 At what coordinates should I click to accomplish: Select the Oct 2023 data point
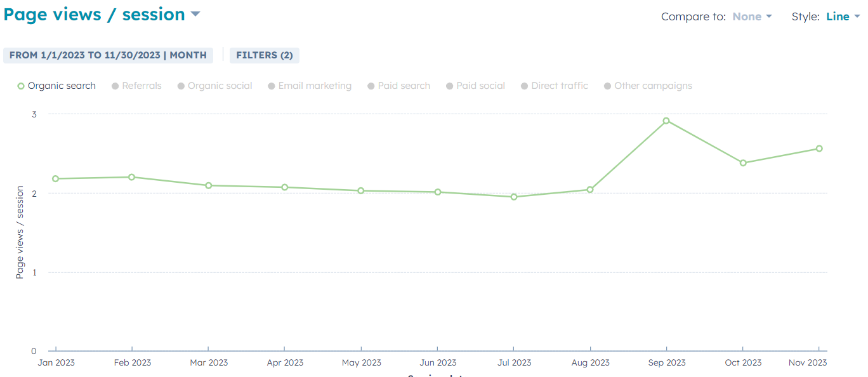click(x=743, y=163)
